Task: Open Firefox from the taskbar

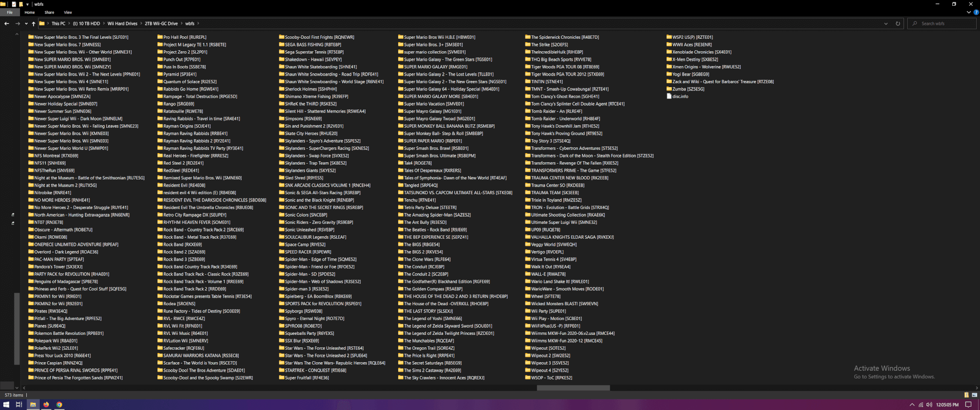Action: pyautogui.click(x=46, y=405)
